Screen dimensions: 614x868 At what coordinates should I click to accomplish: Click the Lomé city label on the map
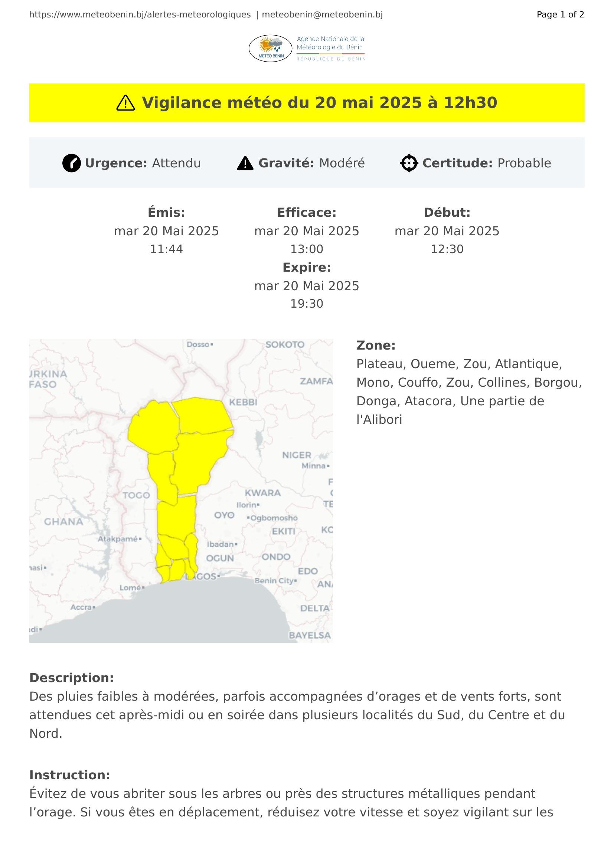coord(130,587)
